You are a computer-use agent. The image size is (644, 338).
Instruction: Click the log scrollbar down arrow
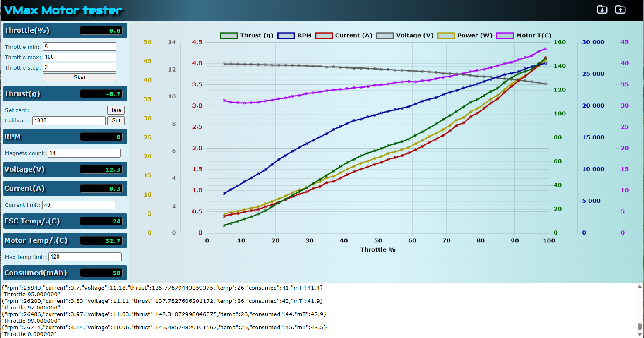[x=640, y=334]
